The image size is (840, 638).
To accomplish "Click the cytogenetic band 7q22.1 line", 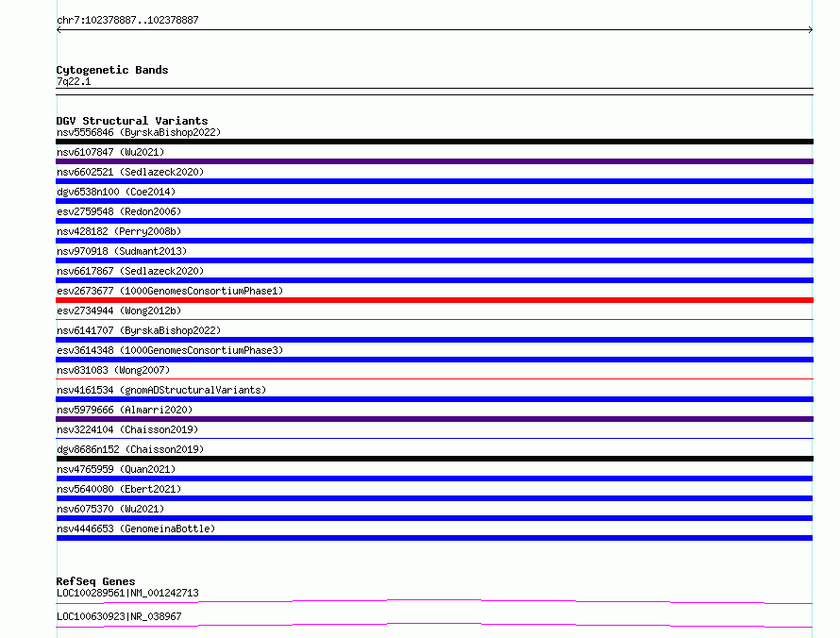I will click(x=434, y=92).
